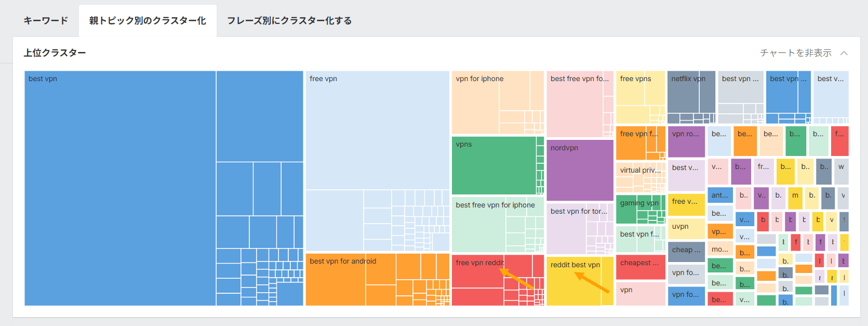Viewport: 868px width, 326px height.
Task: Select the フレーズ別にクラスター化する tab
Action: tap(289, 20)
